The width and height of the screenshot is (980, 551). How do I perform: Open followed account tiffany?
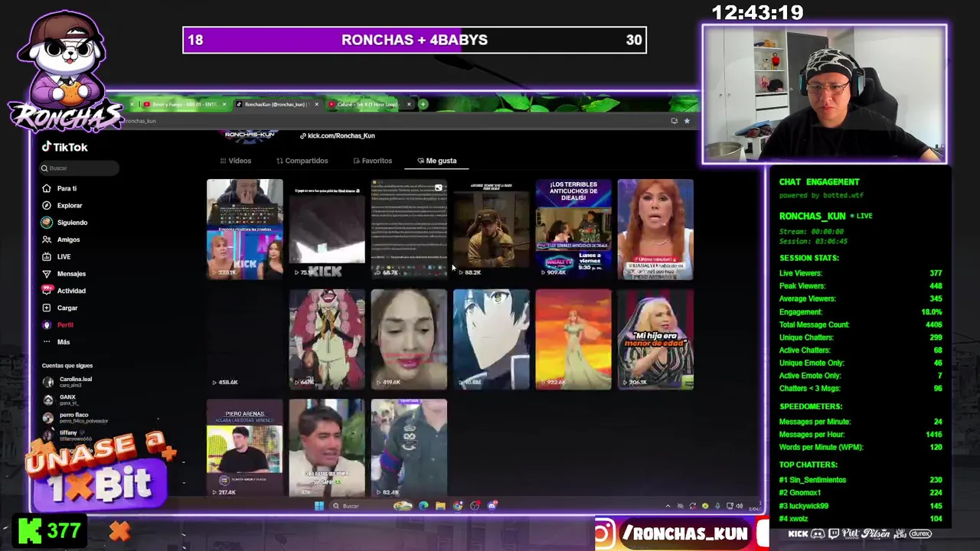[x=67, y=435]
